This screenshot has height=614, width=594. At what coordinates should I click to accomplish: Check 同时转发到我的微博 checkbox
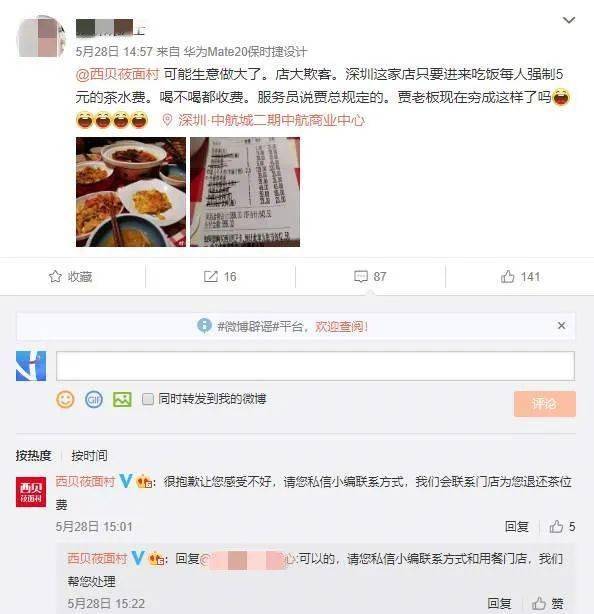pos(148,399)
